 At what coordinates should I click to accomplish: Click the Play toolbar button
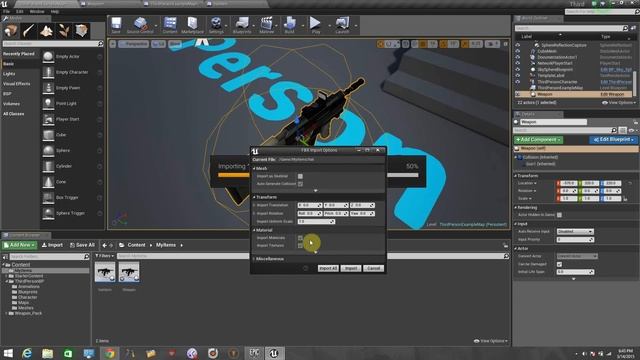(x=316, y=24)
